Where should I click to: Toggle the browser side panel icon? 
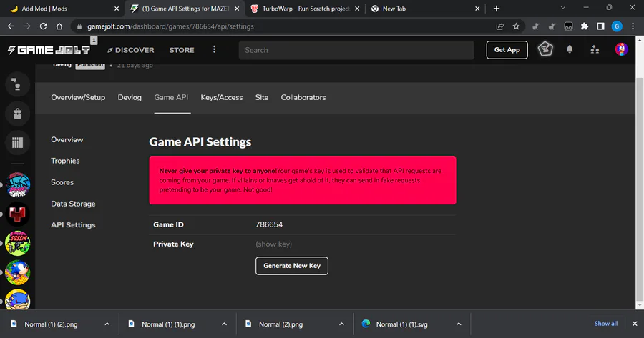pos(600,26)
